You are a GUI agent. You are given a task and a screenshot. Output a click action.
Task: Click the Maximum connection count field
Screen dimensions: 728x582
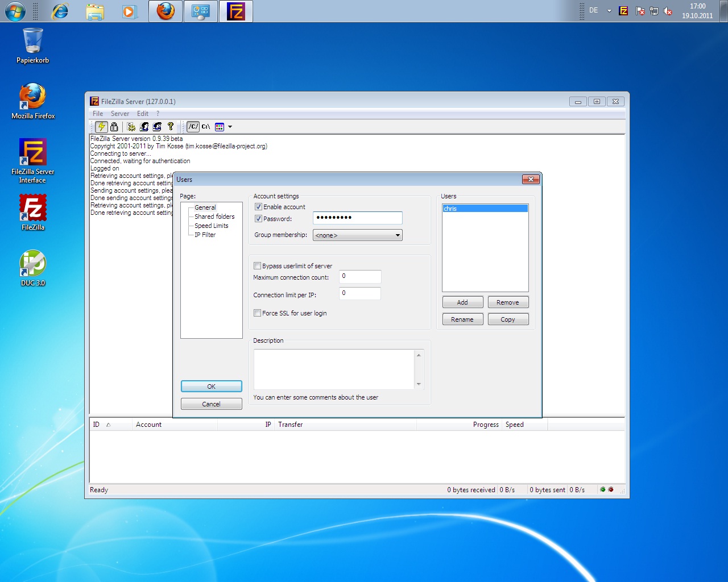click(x=360, y=276)
